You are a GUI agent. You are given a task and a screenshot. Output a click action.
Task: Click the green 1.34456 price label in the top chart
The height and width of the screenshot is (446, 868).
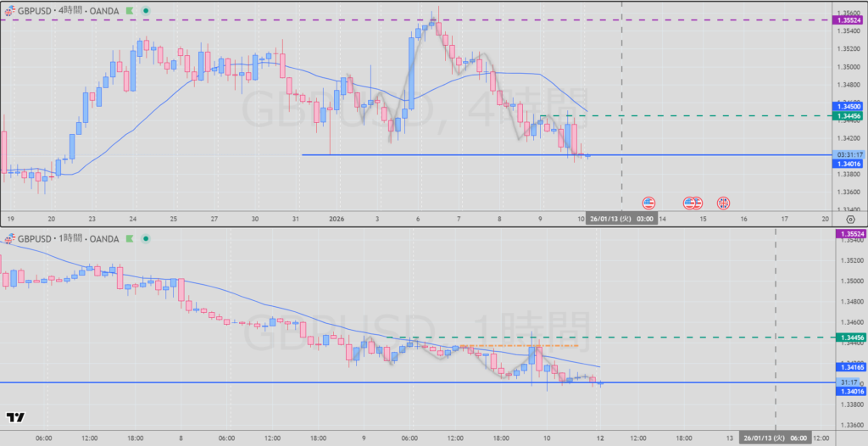849,115
